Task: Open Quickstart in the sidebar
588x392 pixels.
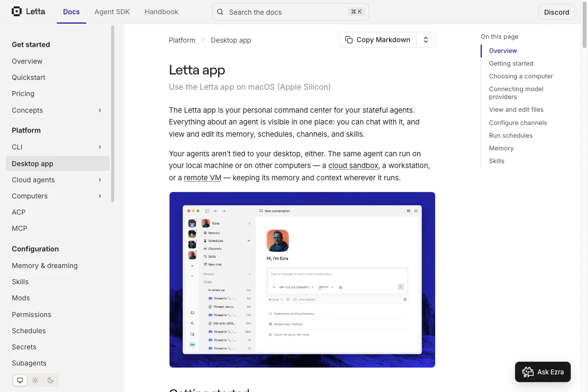Action: click(x=28, y=77)
